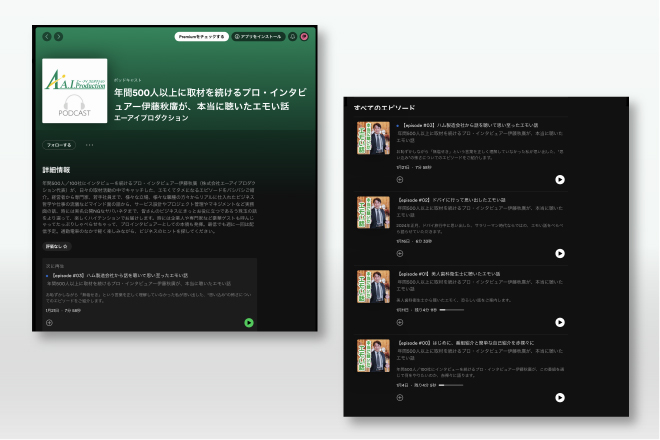The height and width of the screenshot is (440, 660).
Task: Click the エーアイプロダクション podcast cover art
Action: click(x=68, y=92)
